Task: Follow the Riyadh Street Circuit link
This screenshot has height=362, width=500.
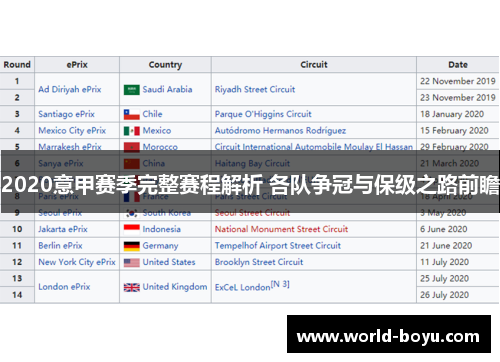Action: point(255,89)
